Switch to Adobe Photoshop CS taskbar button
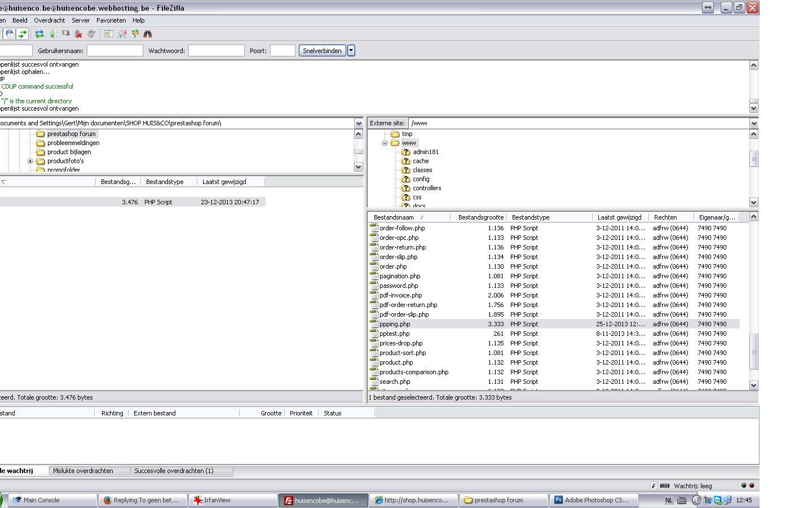Viewport: 812px width, 508px height. [594, 500]
